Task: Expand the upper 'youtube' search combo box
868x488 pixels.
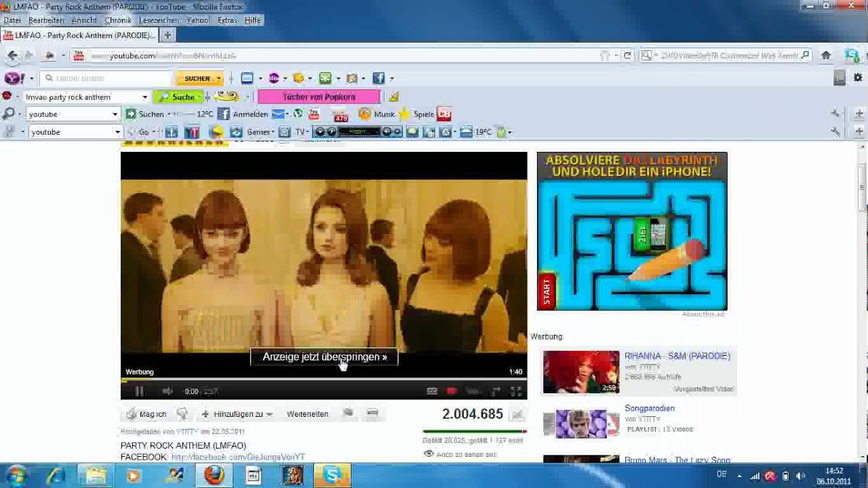Action: (115, 114)
